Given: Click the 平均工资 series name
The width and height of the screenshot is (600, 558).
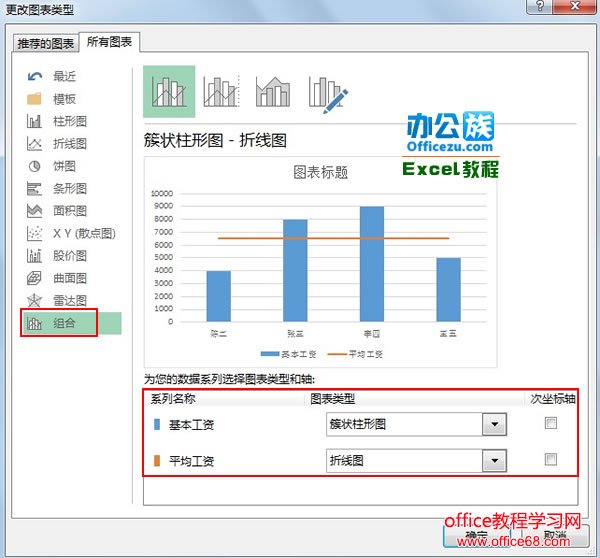Looking at the screenshot, I should coord(191,461).
